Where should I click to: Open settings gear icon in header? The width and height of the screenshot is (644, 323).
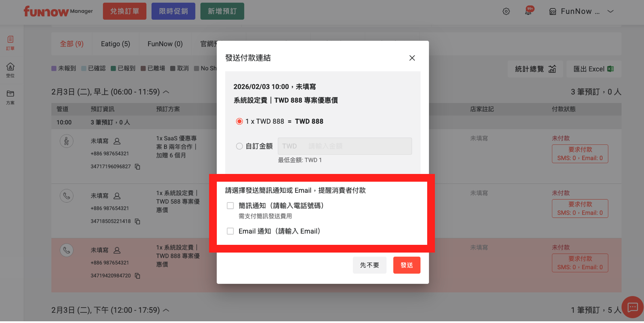506,12
